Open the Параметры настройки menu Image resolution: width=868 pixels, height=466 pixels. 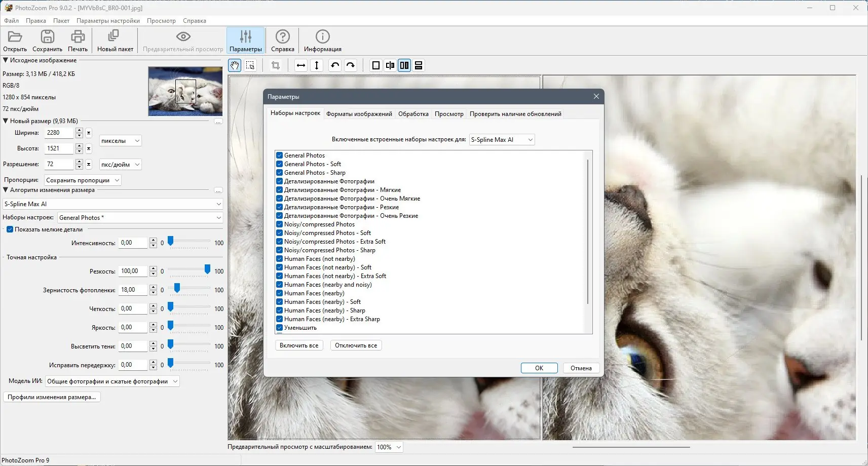[x=108, y=21]
